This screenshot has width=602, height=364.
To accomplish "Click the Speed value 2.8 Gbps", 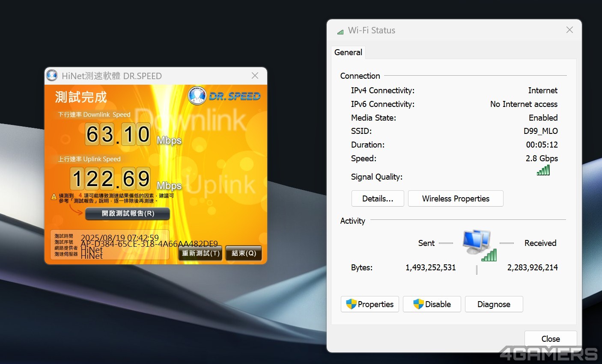I will 542,158.
